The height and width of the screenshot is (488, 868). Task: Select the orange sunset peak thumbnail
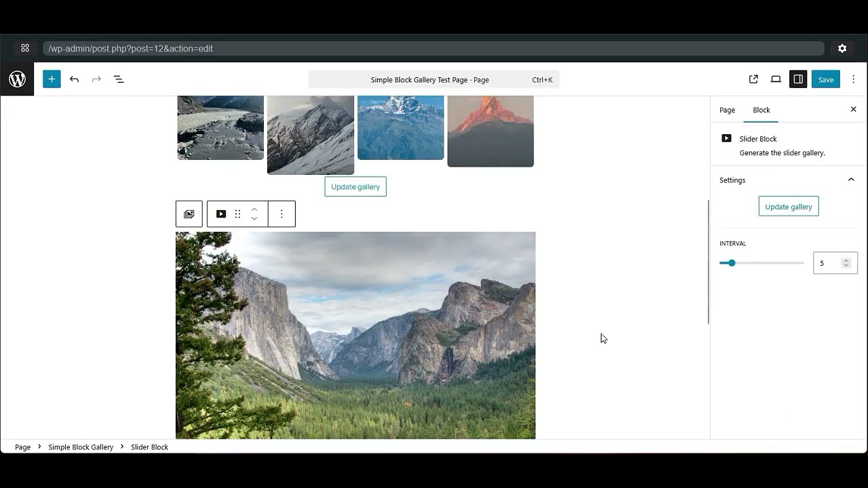(x=491, y=131)
